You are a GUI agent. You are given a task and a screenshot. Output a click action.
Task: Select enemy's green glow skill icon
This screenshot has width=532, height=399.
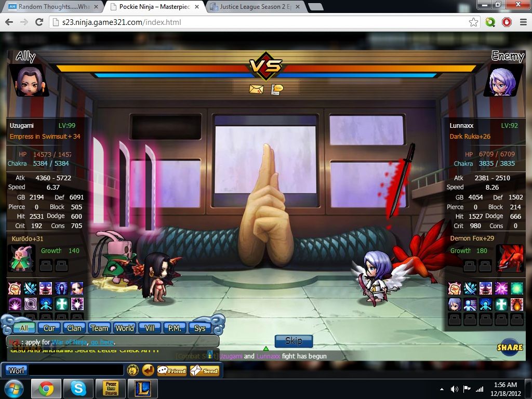[x=517, y=288]
